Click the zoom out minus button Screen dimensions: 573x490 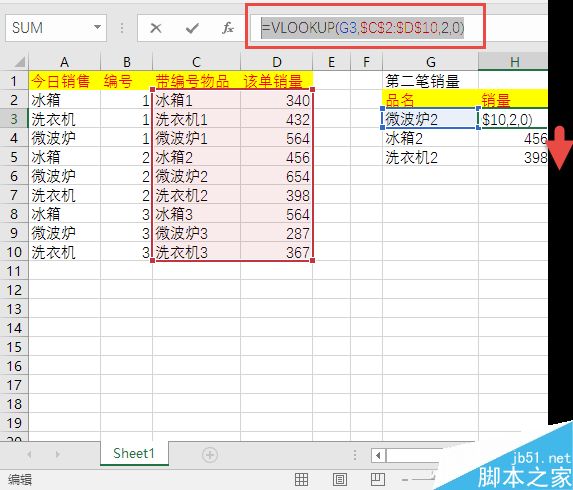405,479
